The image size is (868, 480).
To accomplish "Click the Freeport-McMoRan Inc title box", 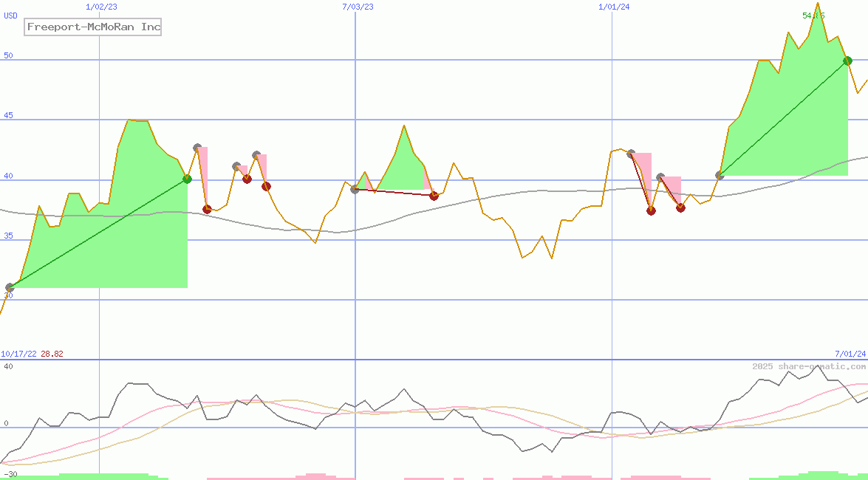I will [93, 27].
